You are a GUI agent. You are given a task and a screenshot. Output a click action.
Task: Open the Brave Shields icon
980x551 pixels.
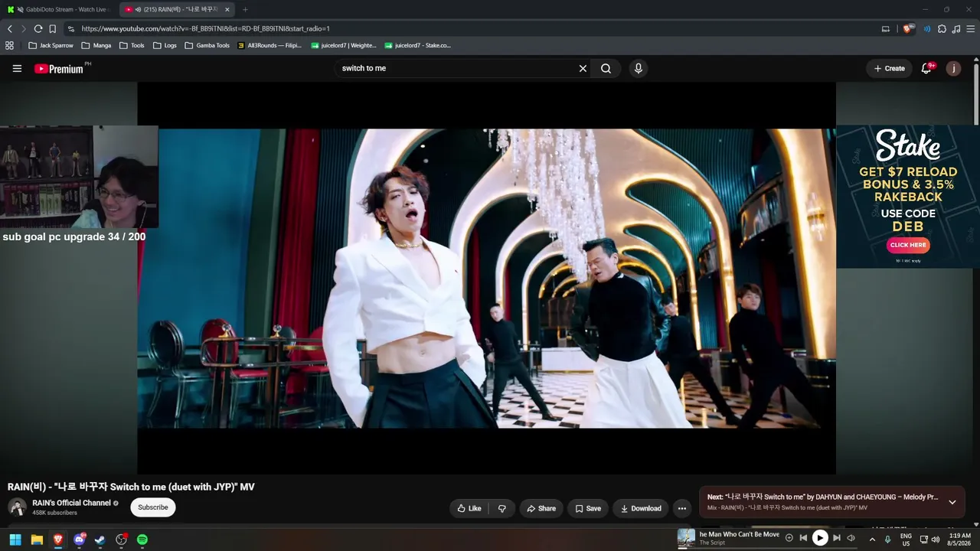(x=908, y=28)
